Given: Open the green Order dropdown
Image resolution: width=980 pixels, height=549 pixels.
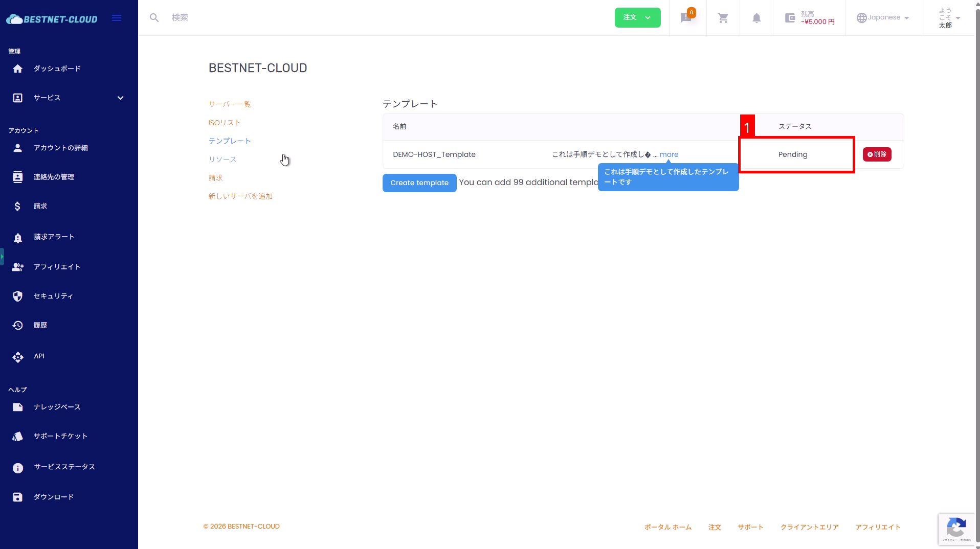Looking at the screenshot, I should point(637,17).
